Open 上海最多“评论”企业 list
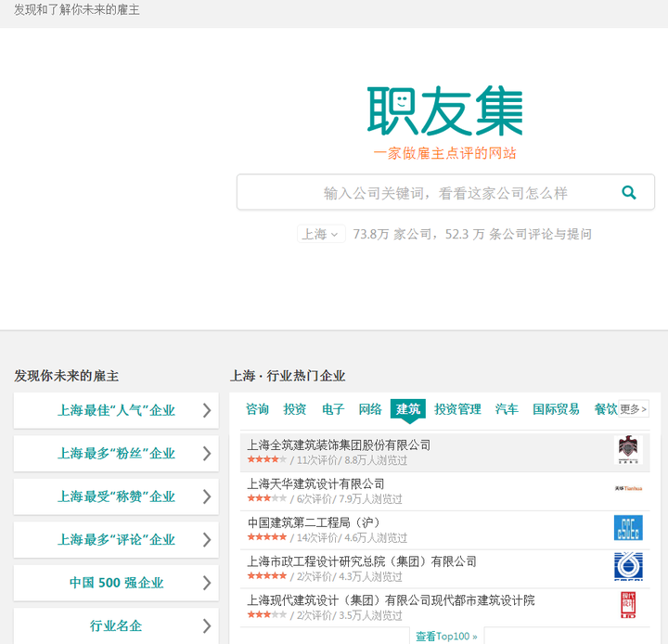 coord(116,539)
